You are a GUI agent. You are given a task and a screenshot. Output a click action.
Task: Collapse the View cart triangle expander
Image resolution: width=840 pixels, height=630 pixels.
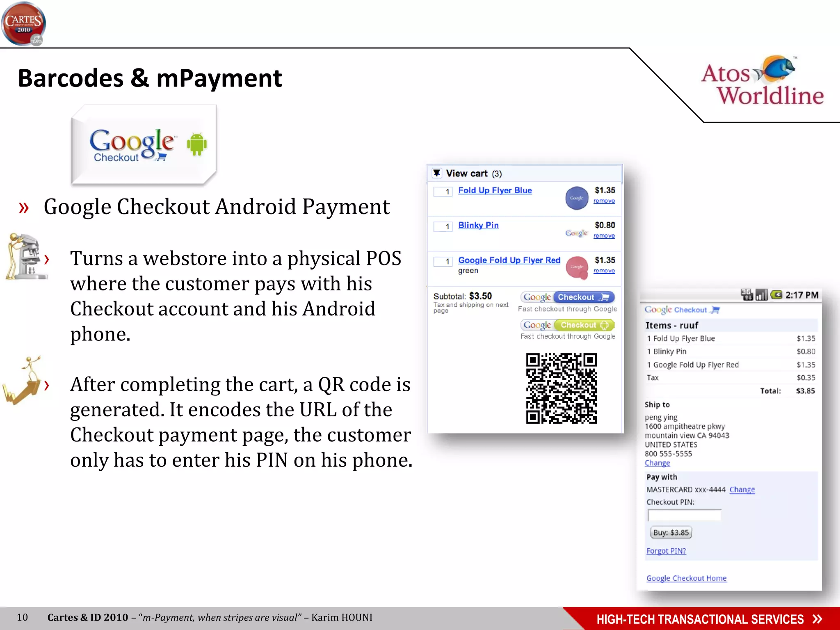[437, 173]
